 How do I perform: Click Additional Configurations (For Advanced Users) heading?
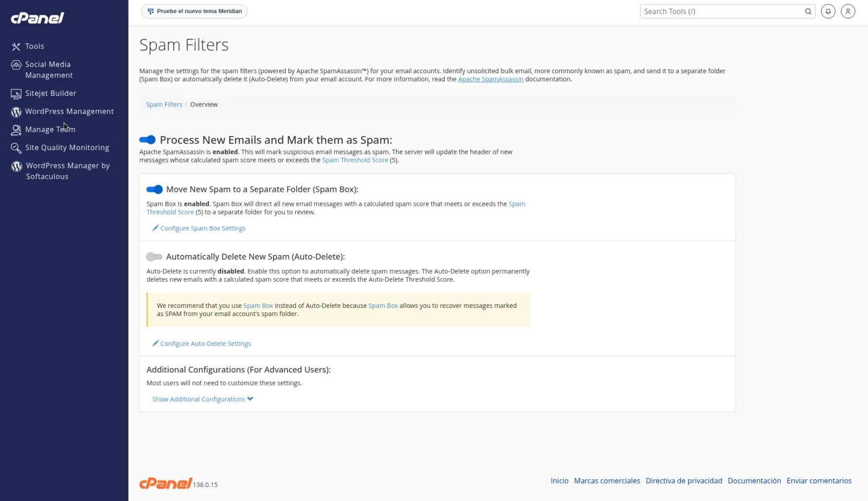[239, 370]
